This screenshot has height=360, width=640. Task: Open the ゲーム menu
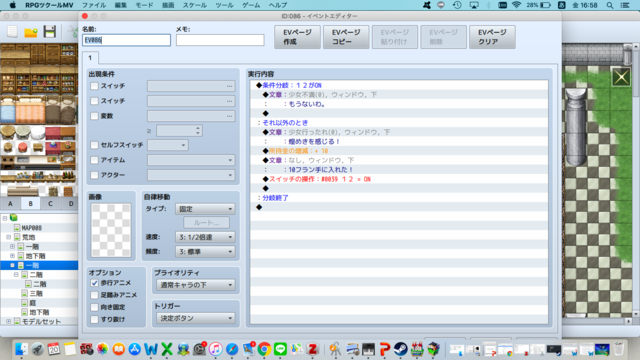(251, 5)
